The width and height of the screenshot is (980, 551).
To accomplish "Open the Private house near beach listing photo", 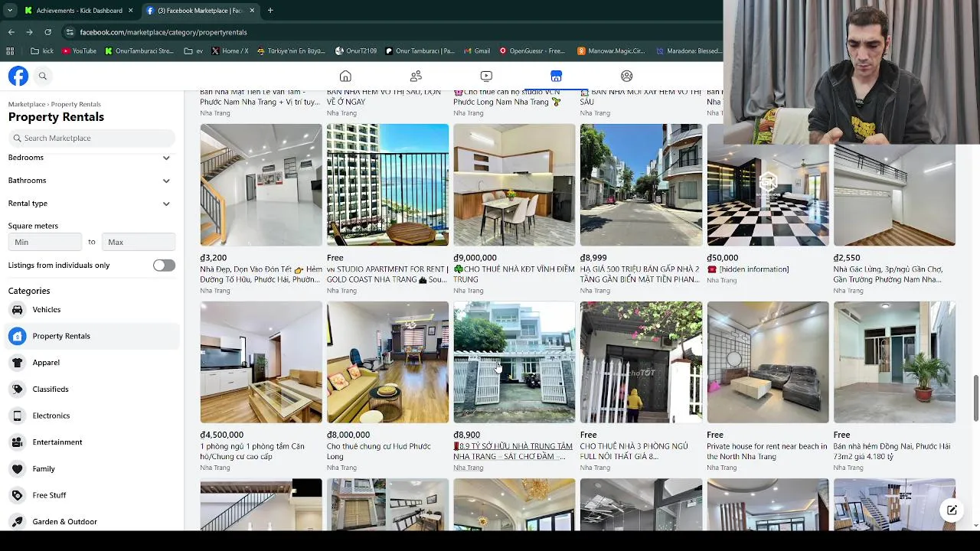I will coord(768,362).
